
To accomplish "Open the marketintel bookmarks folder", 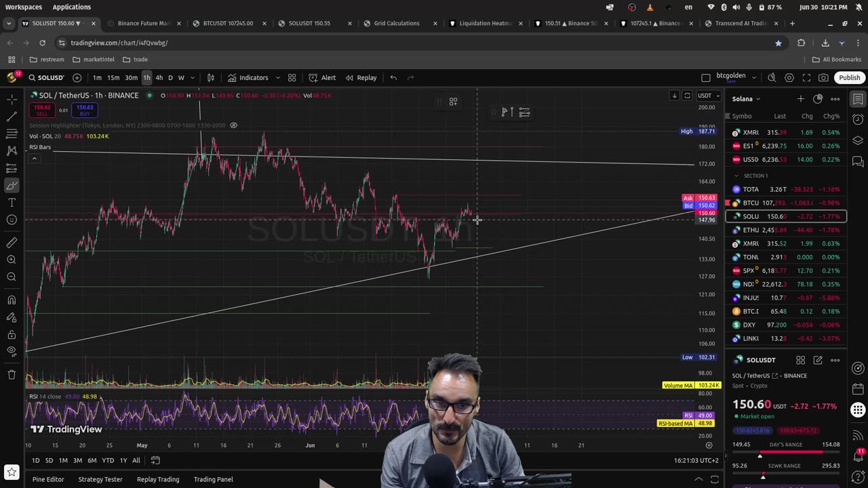I will click(x=94, y=60).
